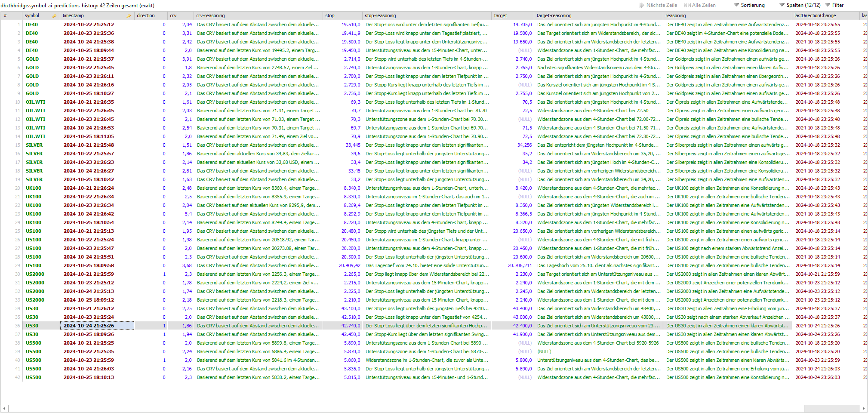The height and width of the screenshot is (413, 868).
Task: Click the crv-reasoning column header
Action: (x=258, y=15)
